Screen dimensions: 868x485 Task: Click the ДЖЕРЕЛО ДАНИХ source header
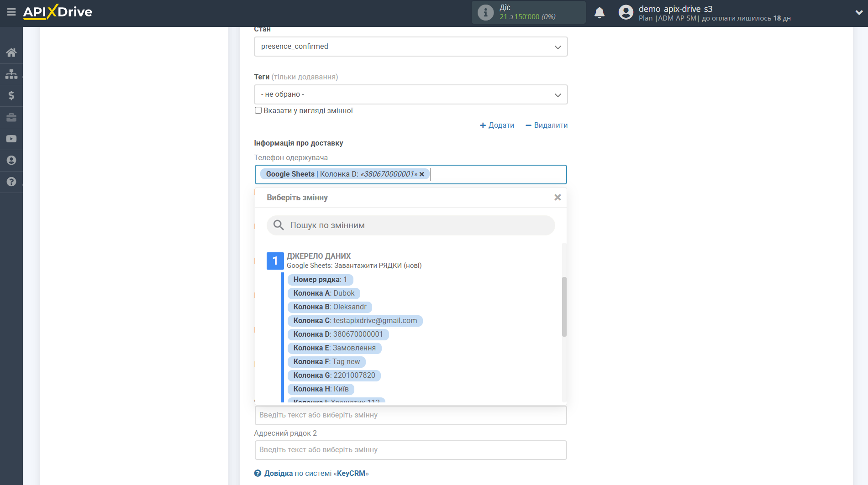[319, 256]
